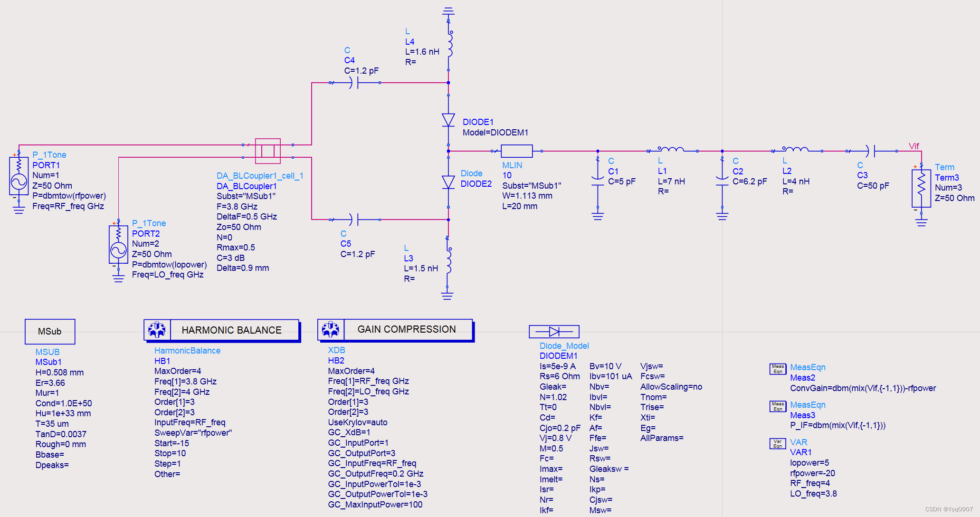Image resolution: width=980 pixels, height=517 pixels.
Task: Select the Meas2 MeasEqn icon
Action: click(778, 369)
